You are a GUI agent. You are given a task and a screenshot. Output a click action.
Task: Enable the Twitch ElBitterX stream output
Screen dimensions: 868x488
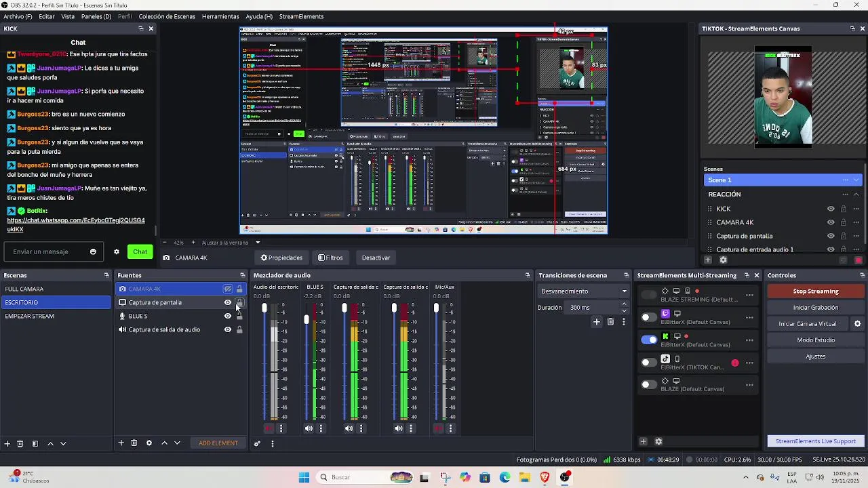tap(649, 317)
